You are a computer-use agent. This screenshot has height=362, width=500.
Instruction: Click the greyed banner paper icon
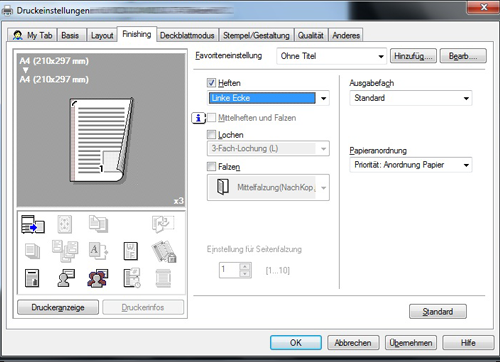tap(163, 278)
